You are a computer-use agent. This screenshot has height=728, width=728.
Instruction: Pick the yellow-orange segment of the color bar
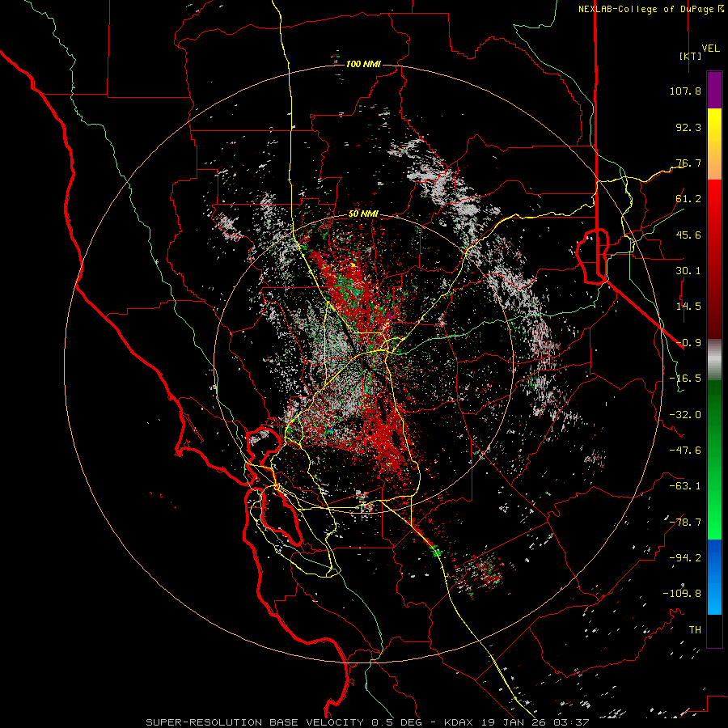[714, 145]
